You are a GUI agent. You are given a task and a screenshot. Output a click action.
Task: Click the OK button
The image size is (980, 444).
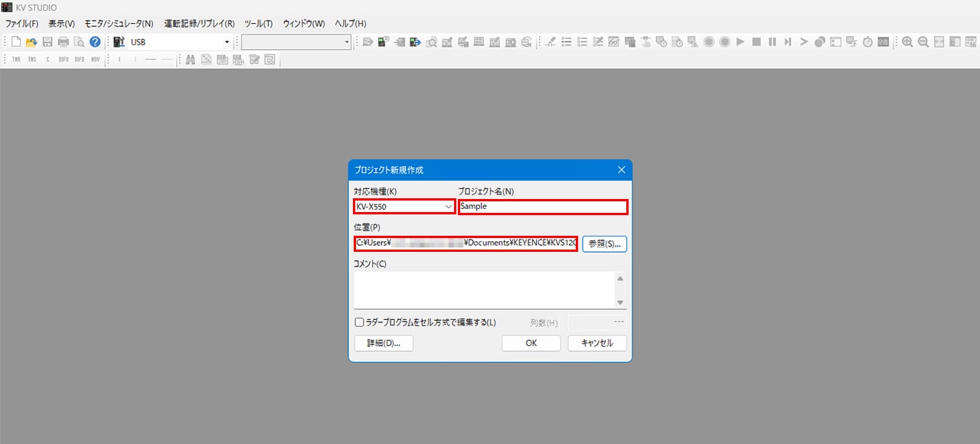(531, 343)
